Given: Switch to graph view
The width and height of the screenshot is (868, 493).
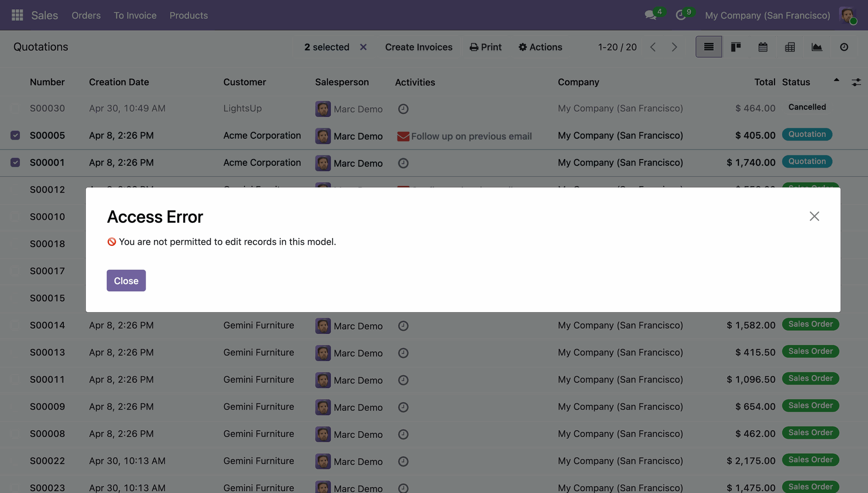Looking at the screenshot, I should coord(817,47).
